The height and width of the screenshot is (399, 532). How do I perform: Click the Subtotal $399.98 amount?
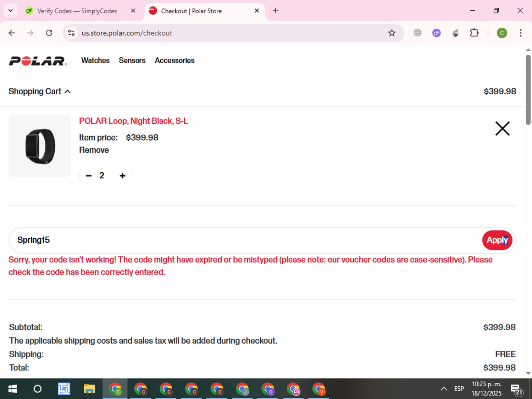(x=499, y=327)
